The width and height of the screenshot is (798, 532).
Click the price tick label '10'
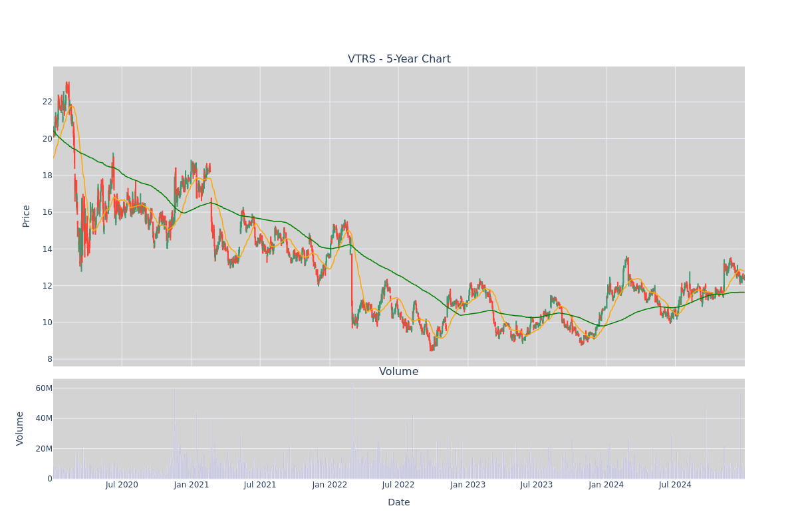[x=47, y=323]
